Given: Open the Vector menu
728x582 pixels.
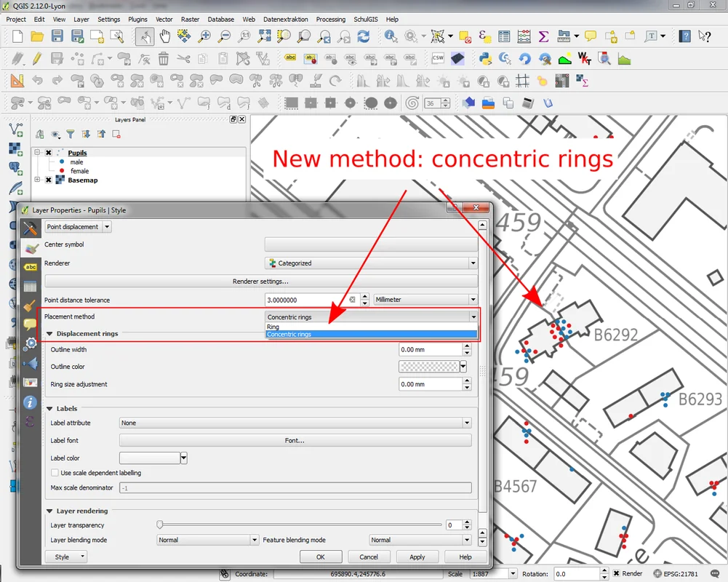Looking at the screenshot, I should [164, 20].
